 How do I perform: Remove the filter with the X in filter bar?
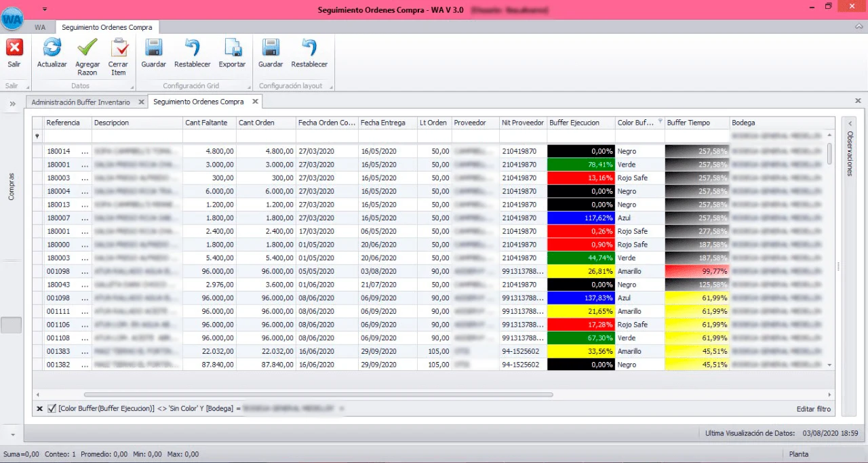39,409
